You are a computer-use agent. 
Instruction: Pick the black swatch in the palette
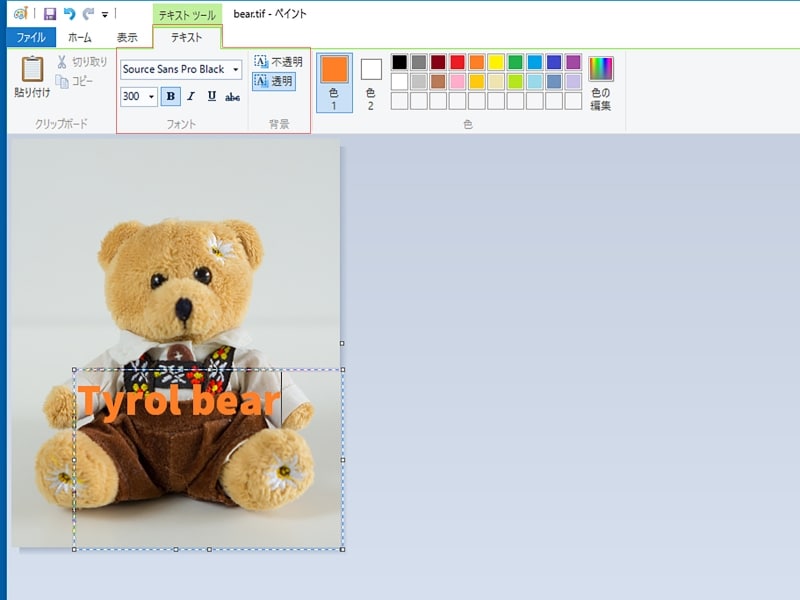click(400, 62)
